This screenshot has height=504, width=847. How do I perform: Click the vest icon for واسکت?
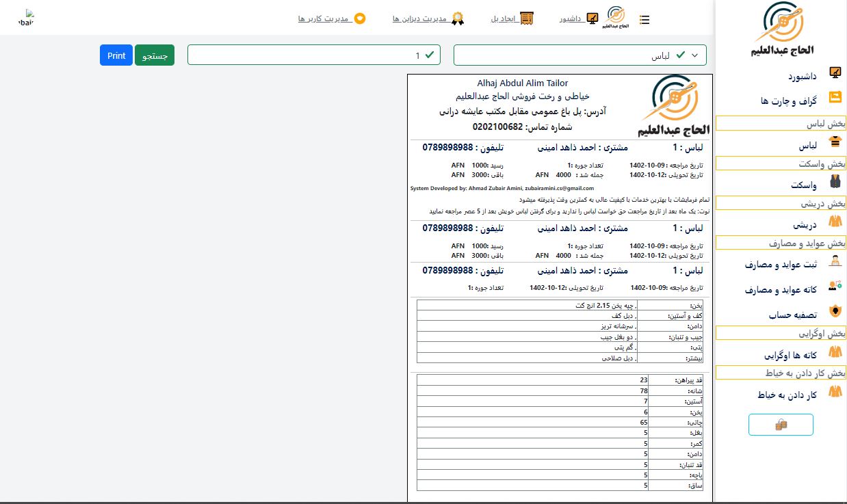click(835, 181)
